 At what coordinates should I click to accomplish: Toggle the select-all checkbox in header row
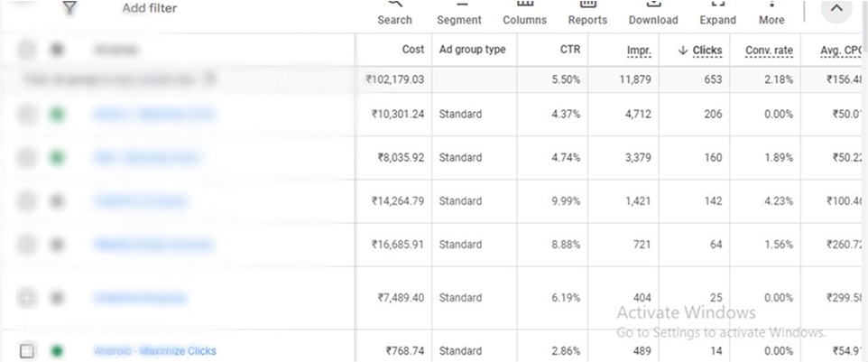[x=27, y=50]
